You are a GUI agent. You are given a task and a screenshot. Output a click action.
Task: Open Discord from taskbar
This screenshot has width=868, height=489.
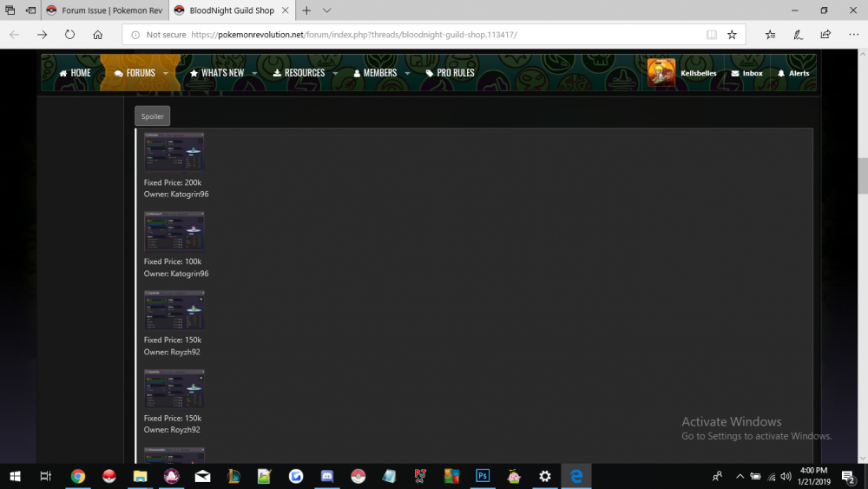pyautogui.click(x=327, y=476)
